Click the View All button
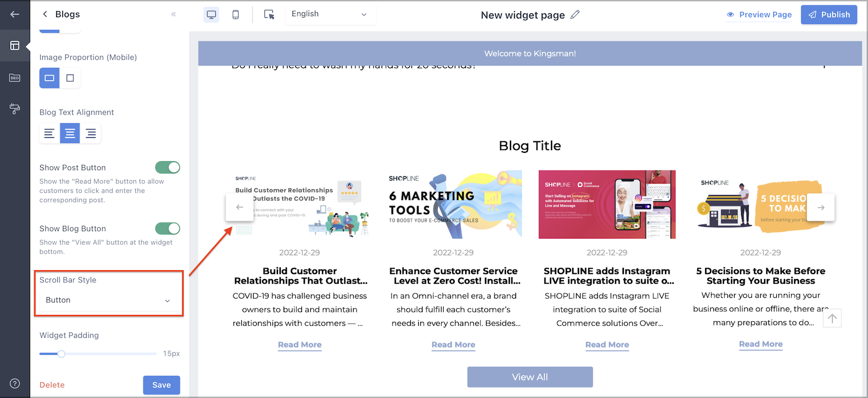 click(x=530, y=377)
